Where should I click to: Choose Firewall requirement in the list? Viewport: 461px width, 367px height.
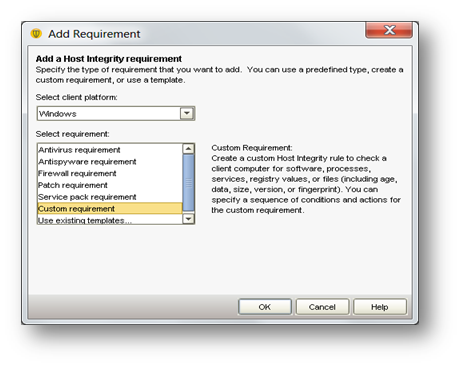tap(110, 173)
